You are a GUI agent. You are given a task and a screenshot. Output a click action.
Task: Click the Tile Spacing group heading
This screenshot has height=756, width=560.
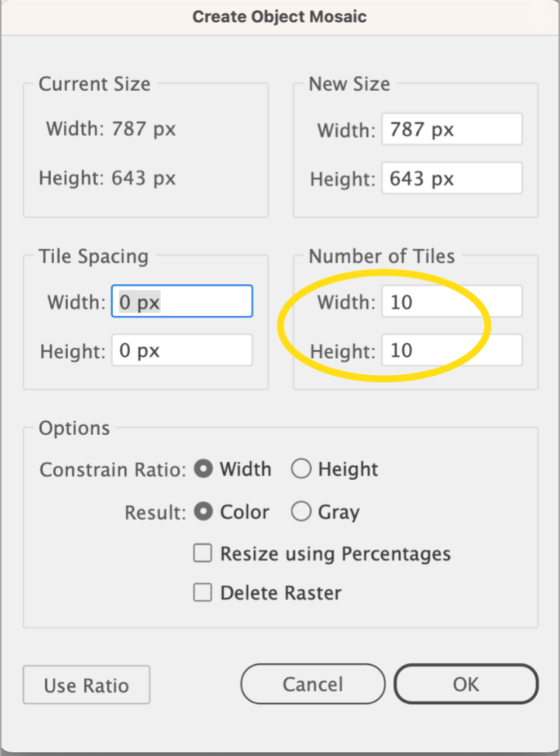coord(94,257)
